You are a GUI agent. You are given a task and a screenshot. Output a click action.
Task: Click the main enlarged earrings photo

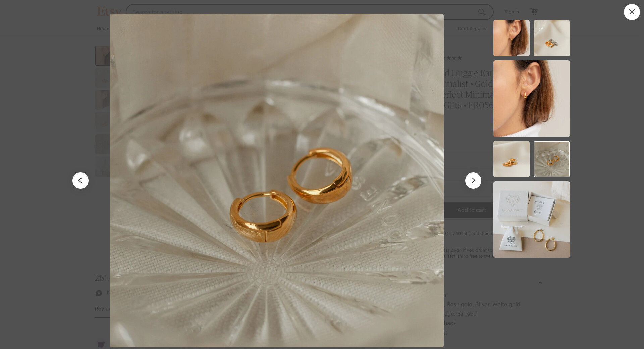click(277, 181)
